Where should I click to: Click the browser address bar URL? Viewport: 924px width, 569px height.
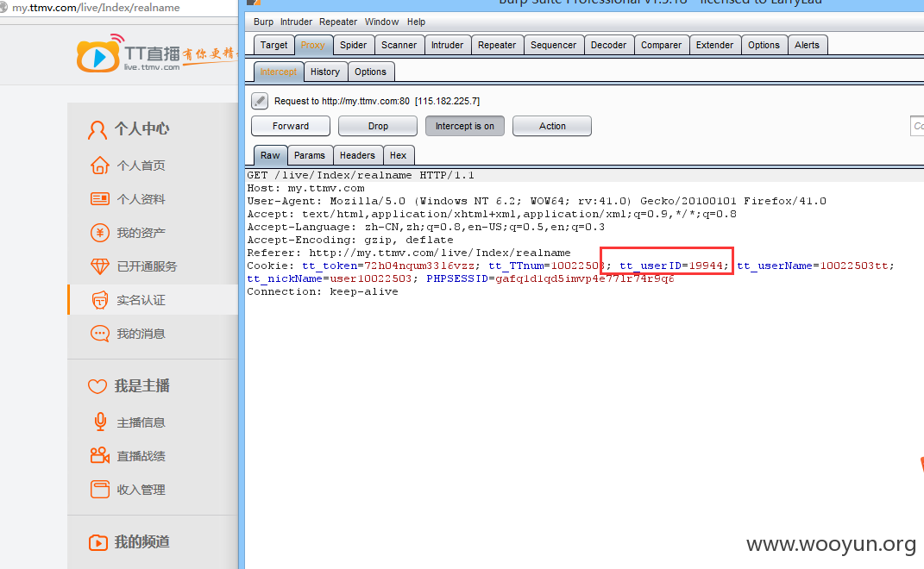point(96,8)
